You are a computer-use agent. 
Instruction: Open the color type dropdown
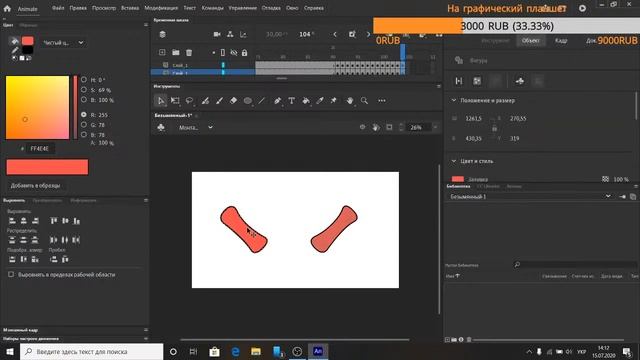coord(64,42)
